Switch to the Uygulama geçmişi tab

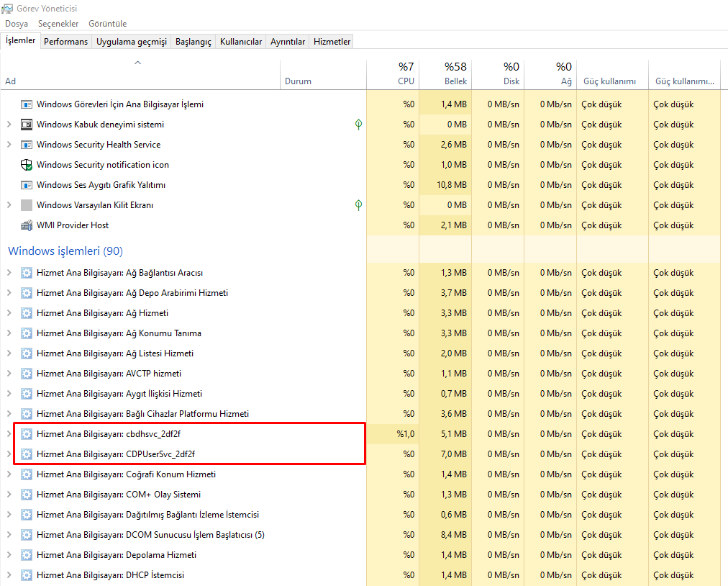[x=132, y=41]
